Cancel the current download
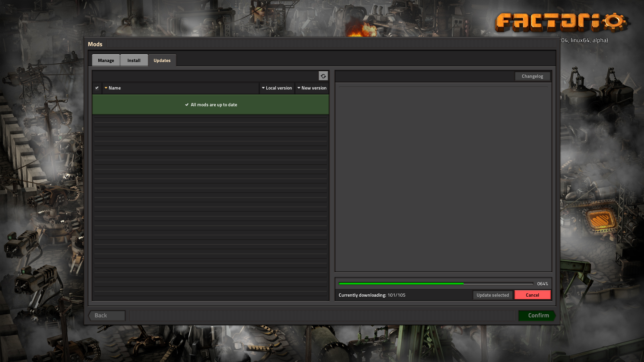Image resolution: width=644 pixels, height=362 pixels. coord(532,295)
